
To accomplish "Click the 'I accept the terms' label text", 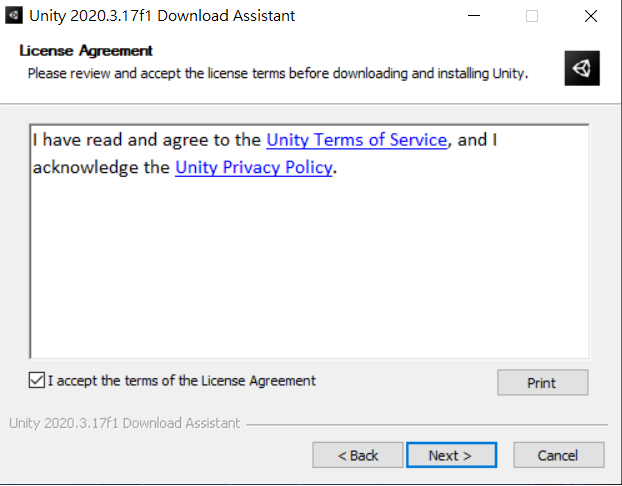I will [182, 381].
